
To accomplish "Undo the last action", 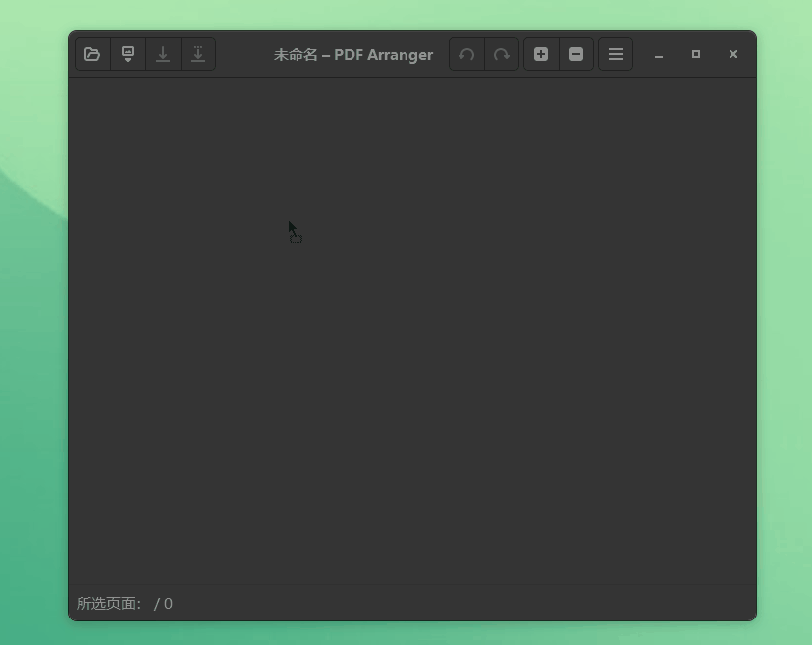I will (x=466, y=54).
